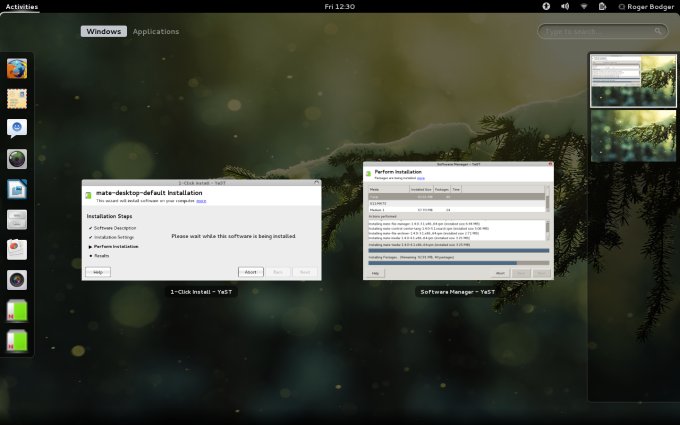Open the accessibility menu in top bar
This screenshot has height=425, width=680.
(x=546, y=7)
